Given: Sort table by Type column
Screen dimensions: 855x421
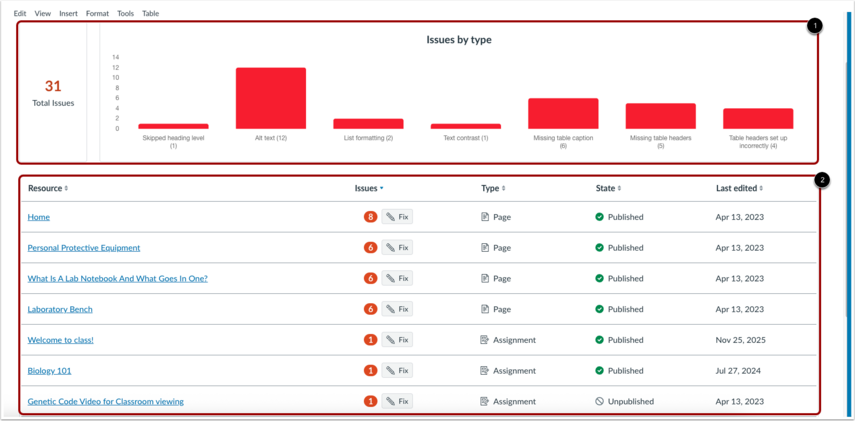Looking at the screenshot, I should pos(493,188).
